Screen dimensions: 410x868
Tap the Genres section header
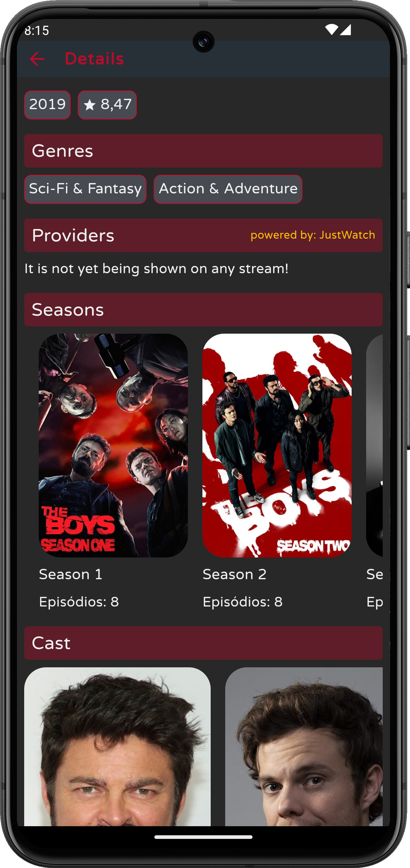203,151
